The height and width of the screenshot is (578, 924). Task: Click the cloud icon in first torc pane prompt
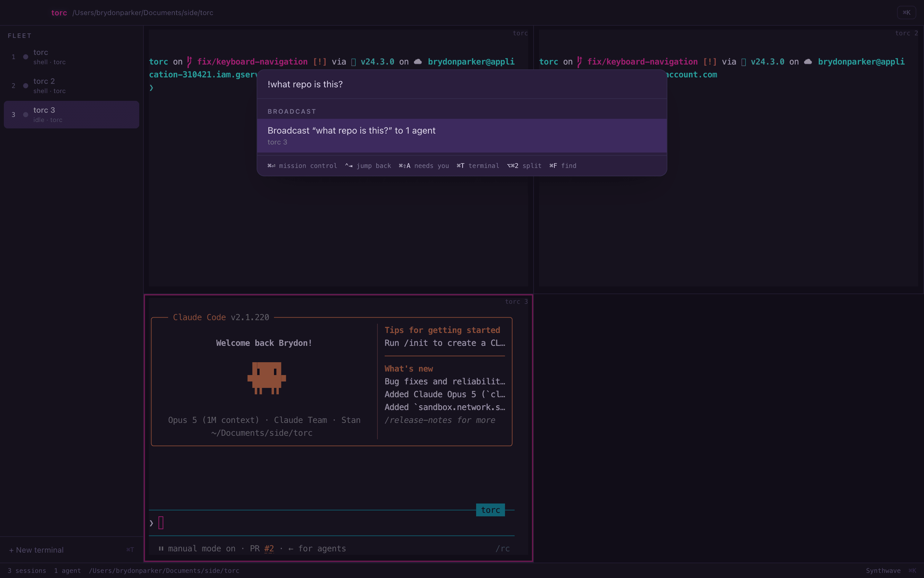(x=418, y=62)
